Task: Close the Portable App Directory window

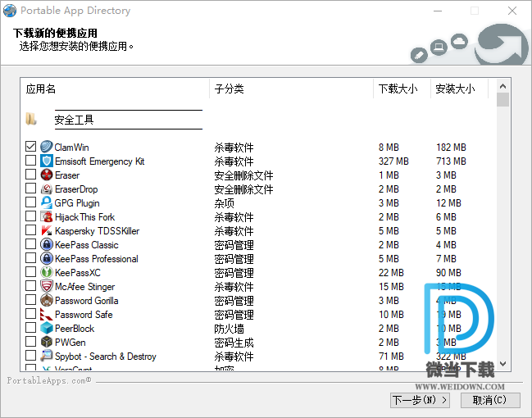Action: pos(512,11)
